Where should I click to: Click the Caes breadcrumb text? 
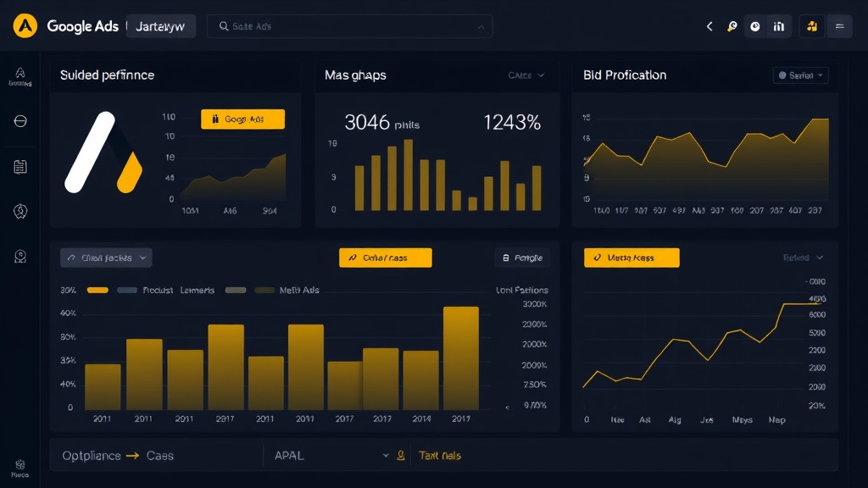pyautogui.click(x=160, y=455)
